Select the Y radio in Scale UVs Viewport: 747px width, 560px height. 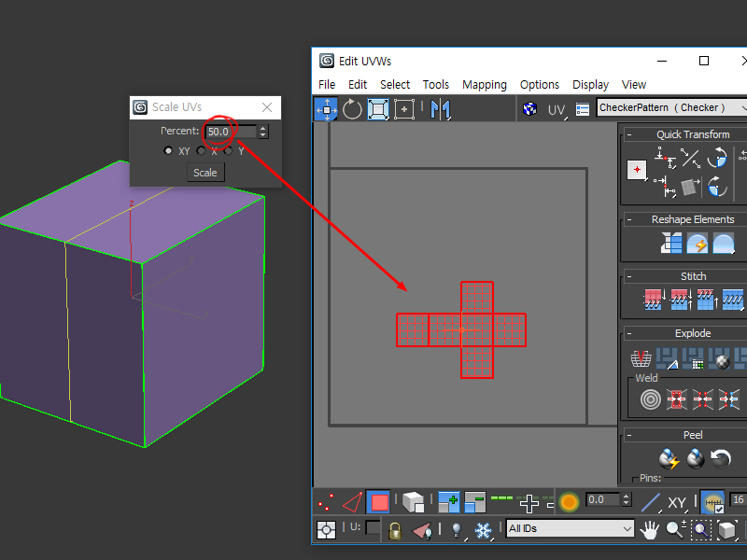[x=229, y=150]
